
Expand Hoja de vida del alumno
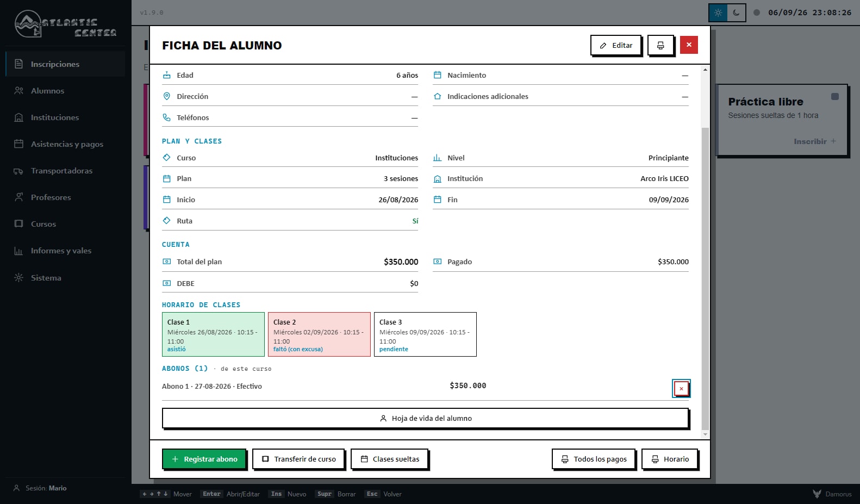(x=426, y=418)
